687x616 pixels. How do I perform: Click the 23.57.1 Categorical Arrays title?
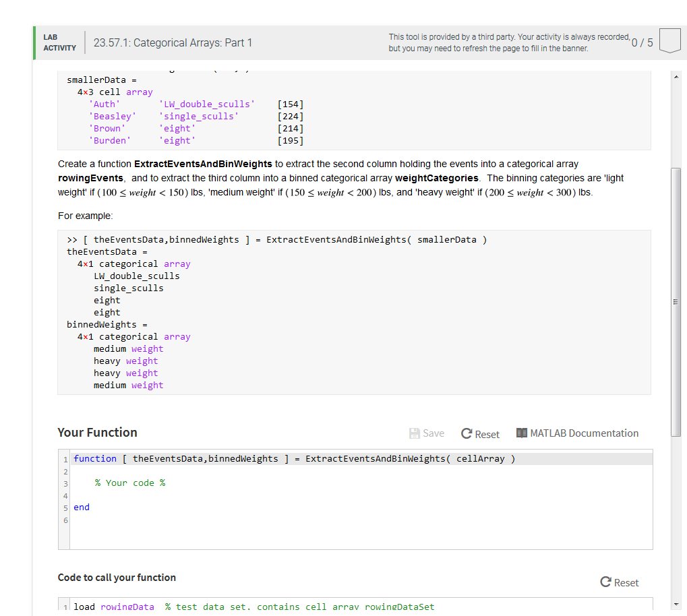172,42
